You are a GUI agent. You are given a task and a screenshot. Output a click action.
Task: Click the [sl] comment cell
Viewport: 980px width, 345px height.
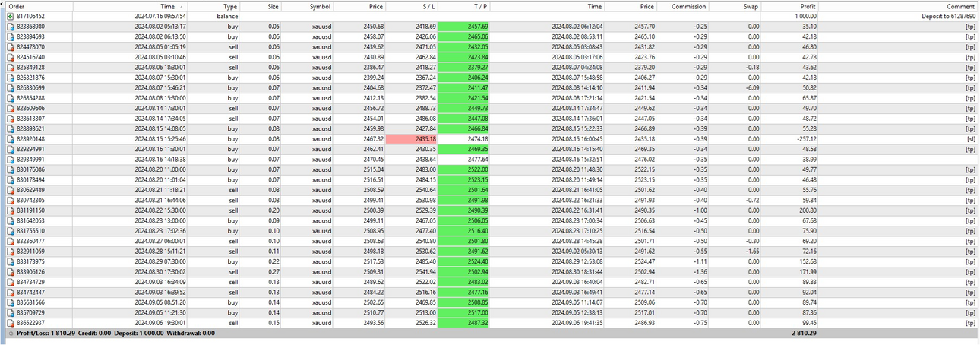tap(970, 139)
